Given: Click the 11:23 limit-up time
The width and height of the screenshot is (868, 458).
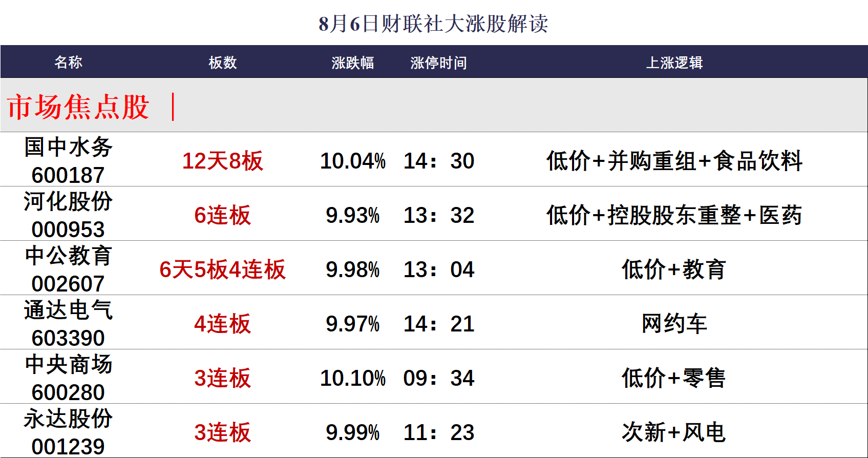Looking at the screenshot, I should [x=439, y=432].
